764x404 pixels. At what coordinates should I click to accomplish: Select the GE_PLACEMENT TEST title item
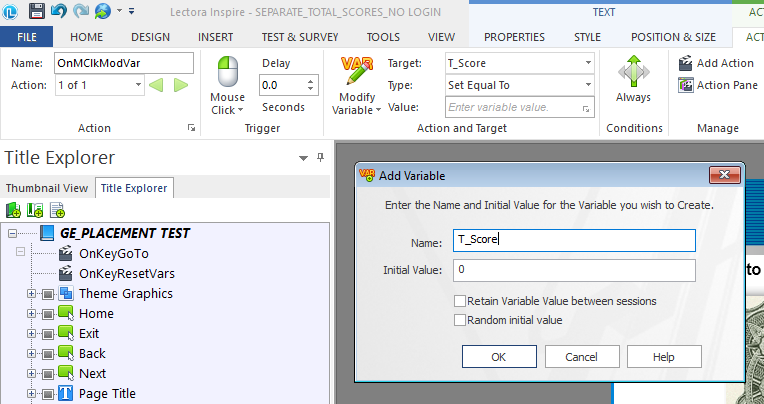pos(125,233)
